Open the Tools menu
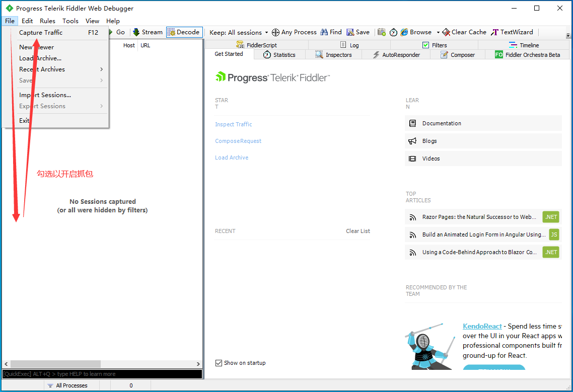The height and width of the screenshot is (392, 573). 70,21
